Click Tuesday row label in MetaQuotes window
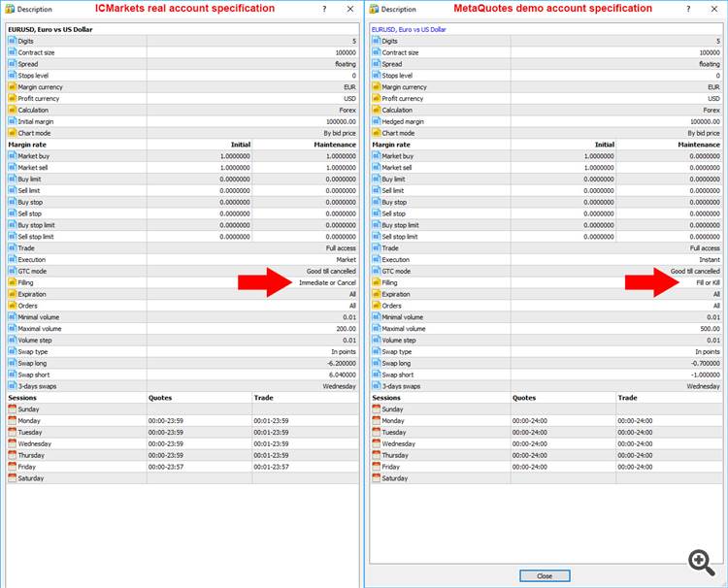This screenshot has width=728, height=588. pyautogui.click(x=394, y=432)
